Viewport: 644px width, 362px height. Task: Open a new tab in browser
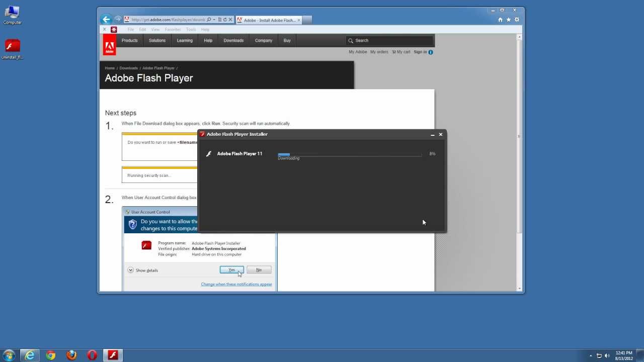tap(307, 20)
